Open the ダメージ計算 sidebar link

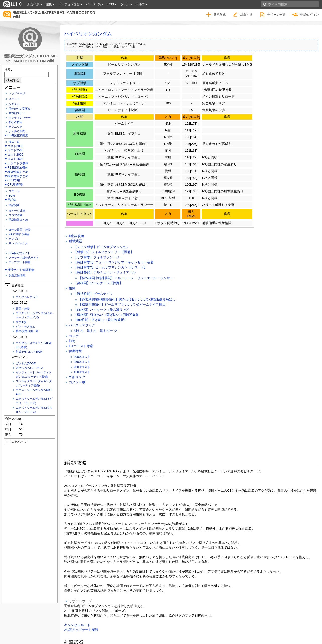pos(17,211)
